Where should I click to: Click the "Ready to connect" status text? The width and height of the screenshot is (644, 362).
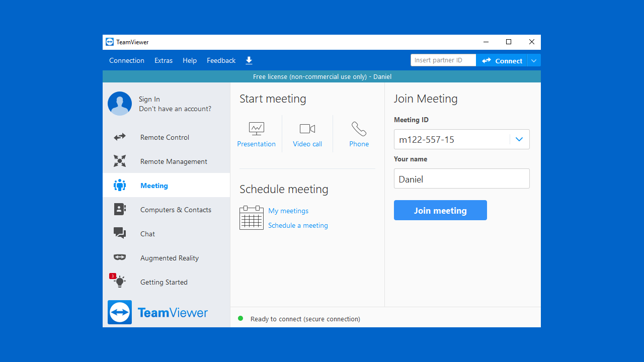coord(305,319)
